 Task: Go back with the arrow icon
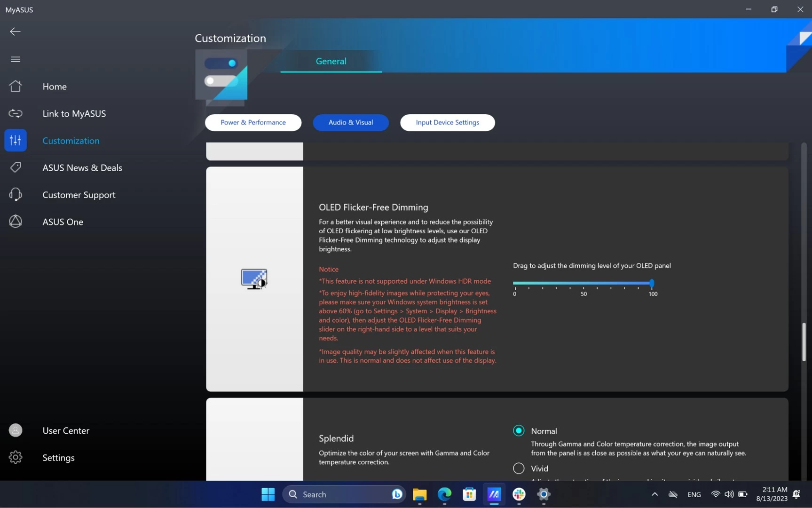(x=15, y=32)
